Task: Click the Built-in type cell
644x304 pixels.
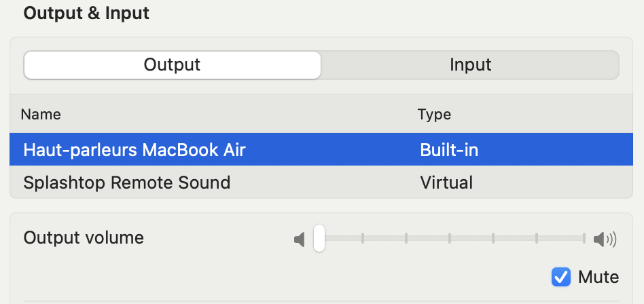Action: click(x=449, y=150)
